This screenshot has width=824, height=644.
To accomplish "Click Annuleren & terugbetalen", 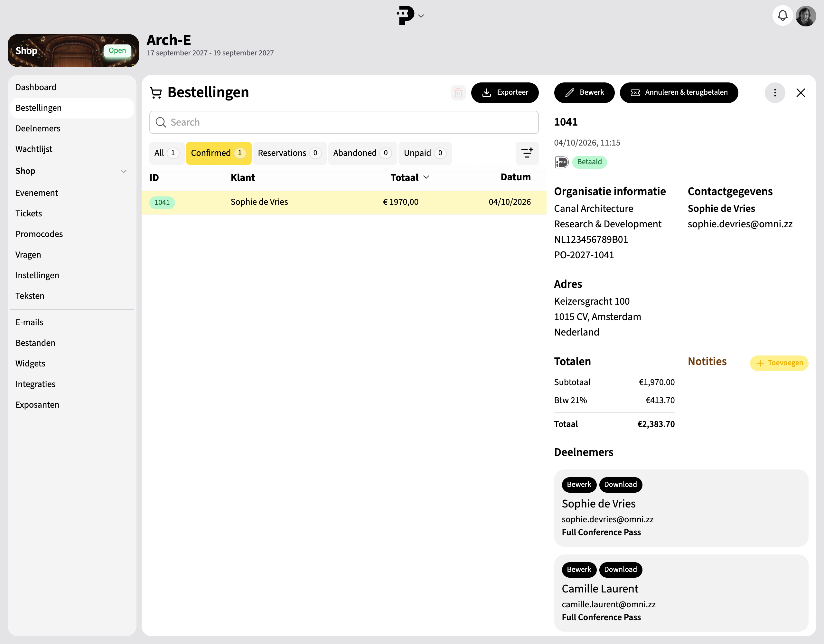I will 679,92.
